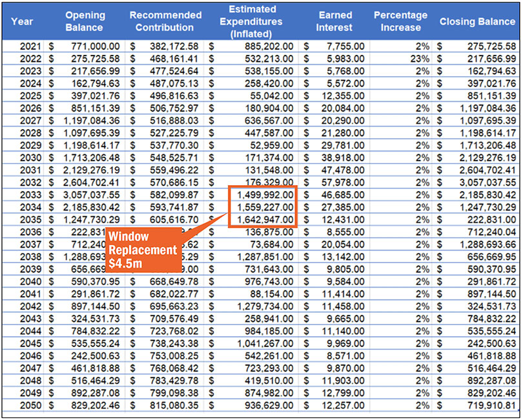Select the estimated expenditure 88,154.00

272,294
